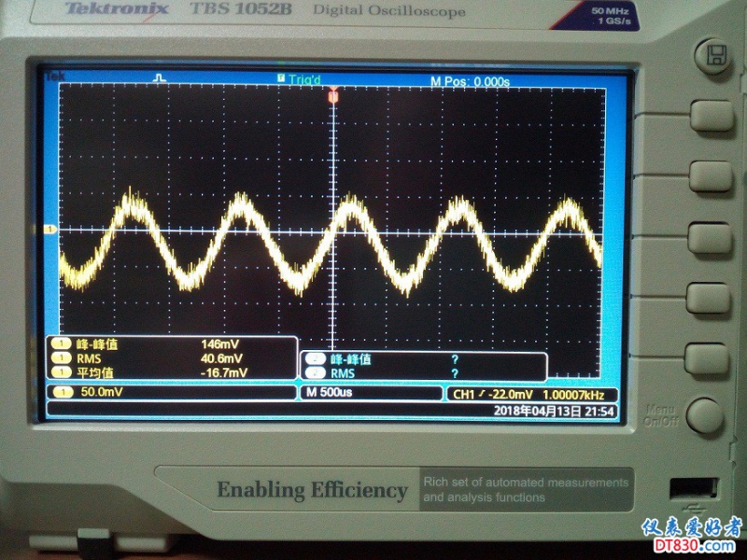The image size is (747, 560).
Task: Select the CH1 RMS 40.6mV measurement row
Action: [168, 357]
